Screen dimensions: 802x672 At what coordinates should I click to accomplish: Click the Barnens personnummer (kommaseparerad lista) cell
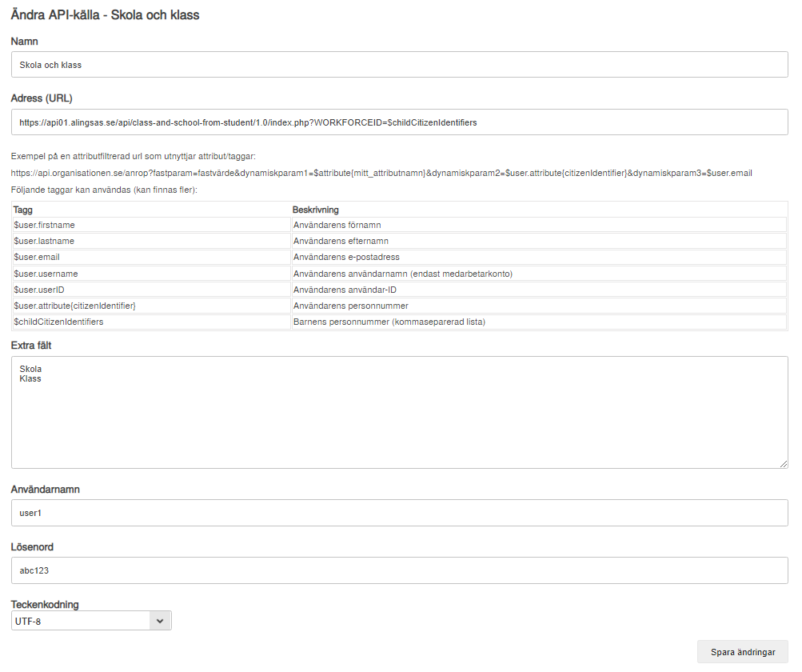(x=539, y=322)
